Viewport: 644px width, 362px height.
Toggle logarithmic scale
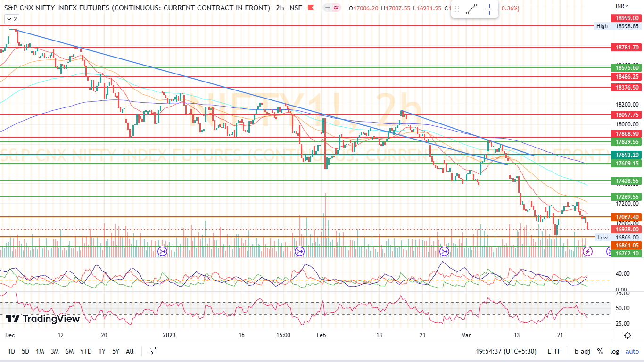click(x=615, y=351)
